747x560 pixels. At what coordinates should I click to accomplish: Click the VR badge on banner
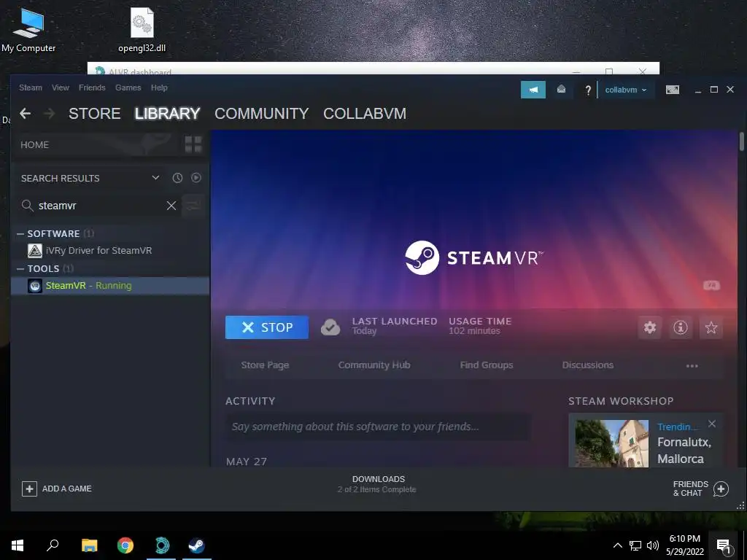coord(711,285)
